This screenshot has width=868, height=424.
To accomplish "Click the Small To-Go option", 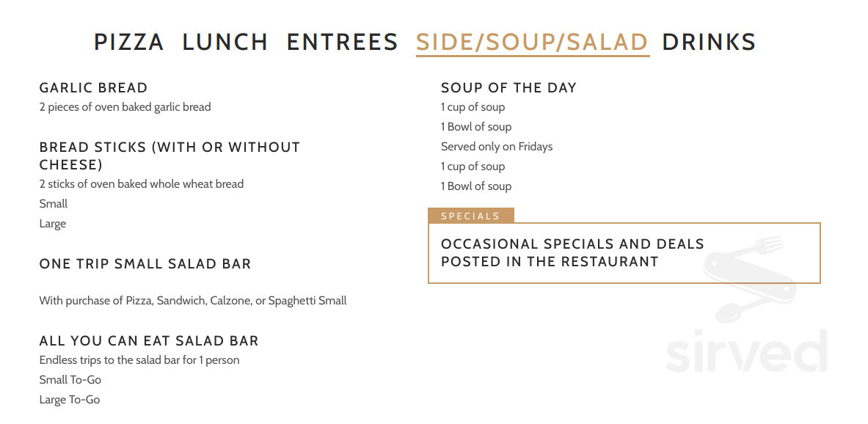I will (x=70, y=380).
